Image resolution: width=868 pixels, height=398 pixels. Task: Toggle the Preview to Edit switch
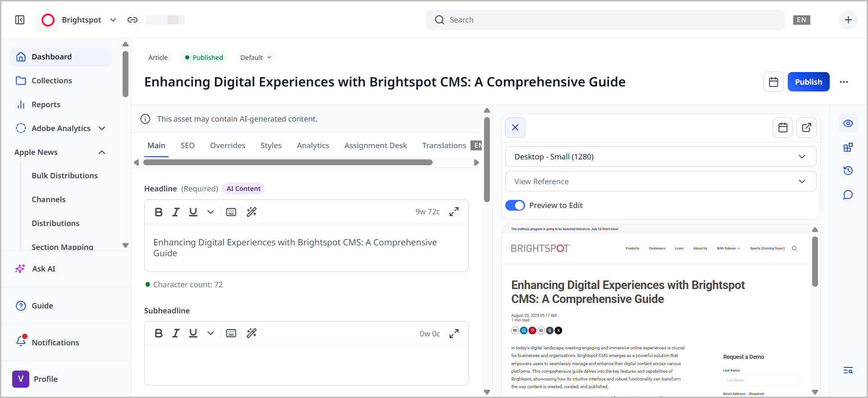[515, 205]
